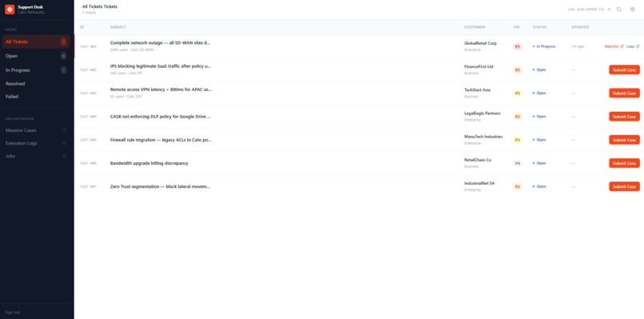Click the In Progress view count badge
This screenshot has height=319, width=644.
coord(64,70)
